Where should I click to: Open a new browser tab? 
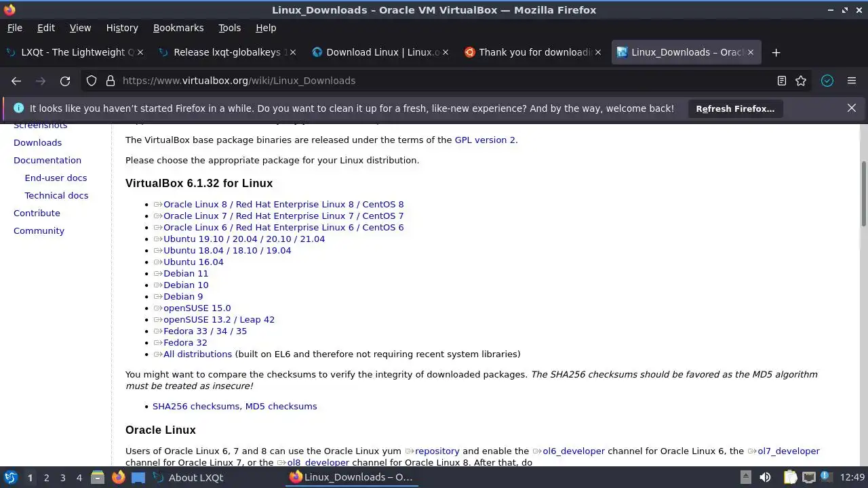click(776, 52)
